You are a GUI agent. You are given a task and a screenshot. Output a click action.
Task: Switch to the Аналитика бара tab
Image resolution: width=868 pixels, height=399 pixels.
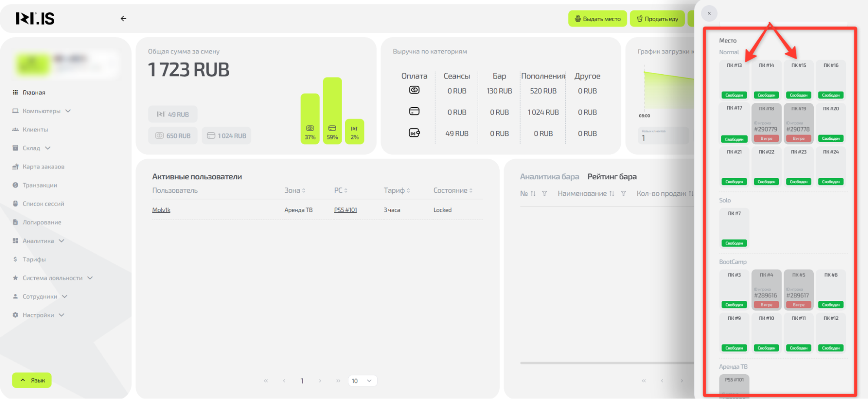[549, 177]
